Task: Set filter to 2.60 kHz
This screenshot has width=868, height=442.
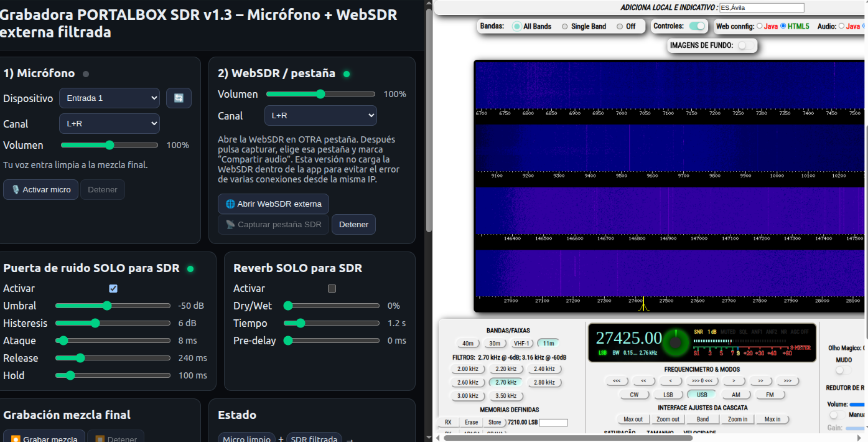Action: click(x=468, y=383)
